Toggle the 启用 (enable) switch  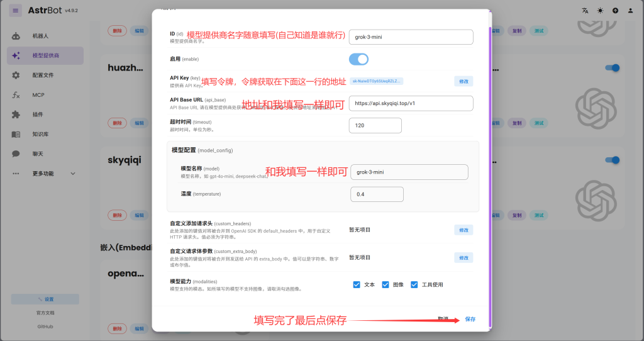[x=358, y=59]
